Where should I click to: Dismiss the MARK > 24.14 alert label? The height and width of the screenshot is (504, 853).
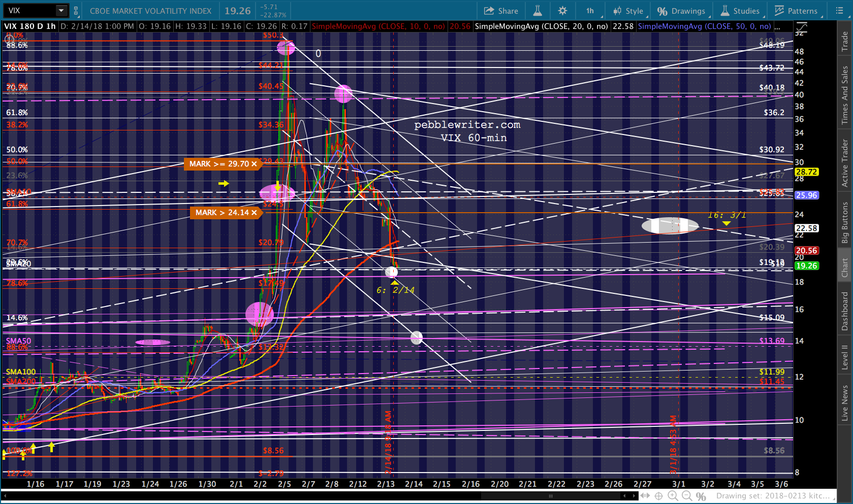pyautogui.click(x=254, y=213)
